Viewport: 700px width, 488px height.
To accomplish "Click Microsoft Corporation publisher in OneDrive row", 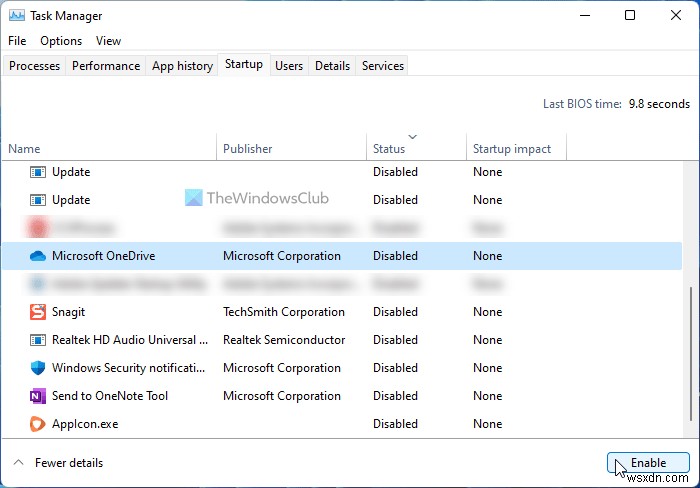I will (x=282, y=256).
